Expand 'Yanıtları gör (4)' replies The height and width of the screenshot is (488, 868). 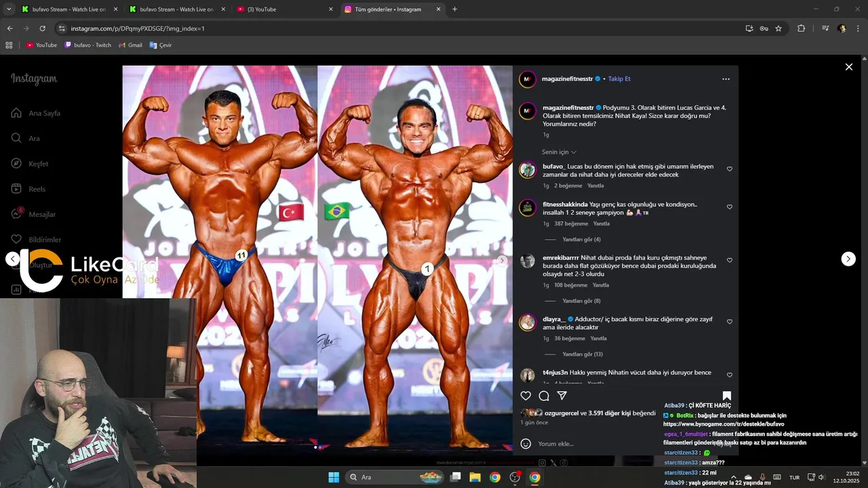(x=581, y=239)
